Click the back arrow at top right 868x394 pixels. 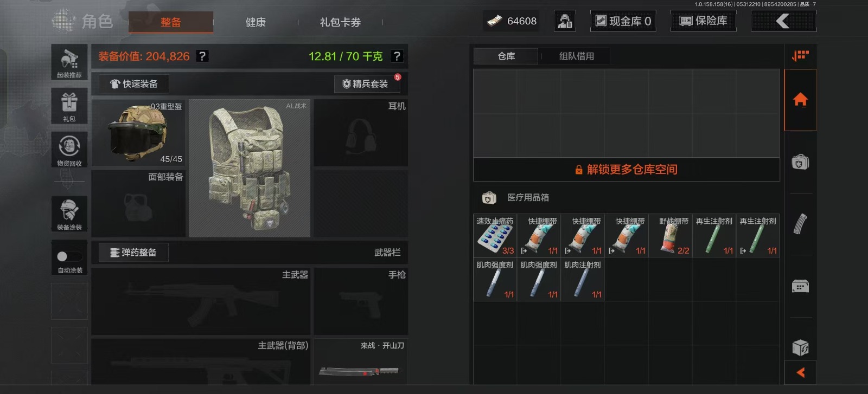tap(783, 21)
